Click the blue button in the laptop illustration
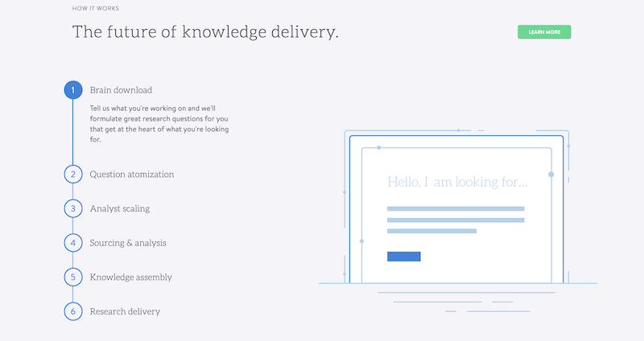 [x=403, y=257]
